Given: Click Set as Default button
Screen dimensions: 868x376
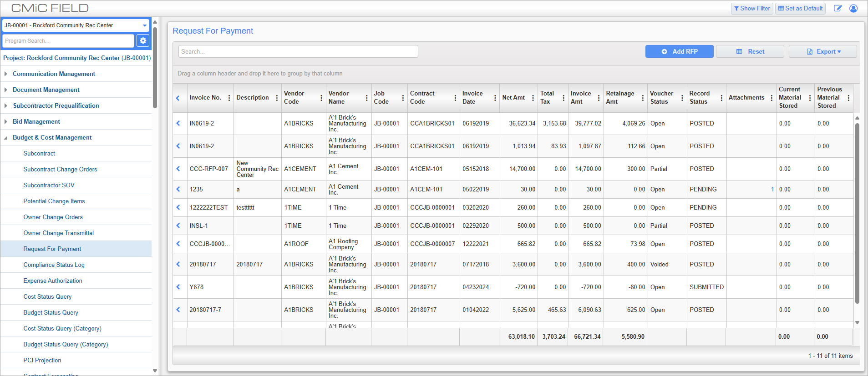Looking at the screenshot, I should coord(800,8).
